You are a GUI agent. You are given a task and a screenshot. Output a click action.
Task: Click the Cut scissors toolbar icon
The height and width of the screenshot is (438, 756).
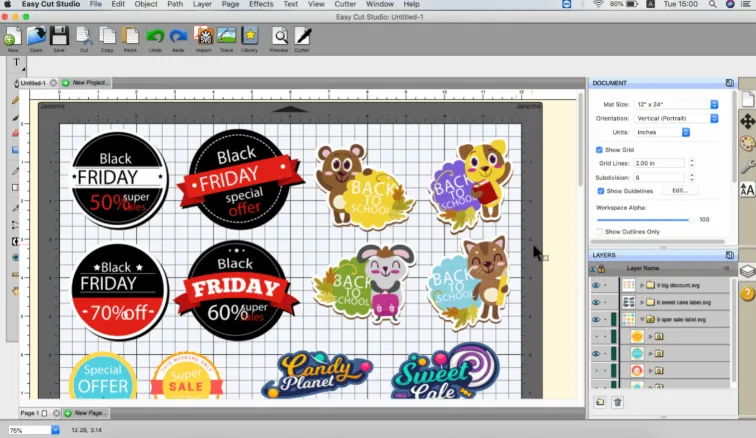84,37
